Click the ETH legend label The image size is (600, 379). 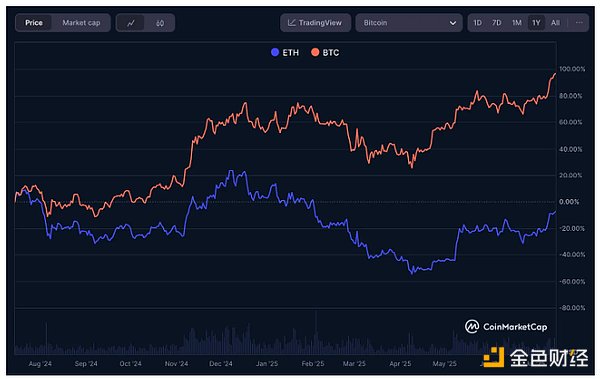pos(290,52)
